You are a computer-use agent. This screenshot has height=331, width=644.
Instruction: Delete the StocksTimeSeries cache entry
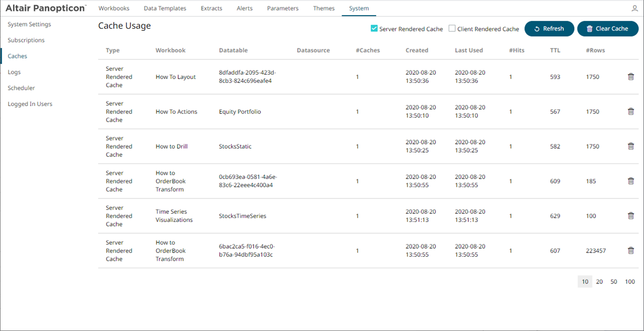[x=630, y=216]
